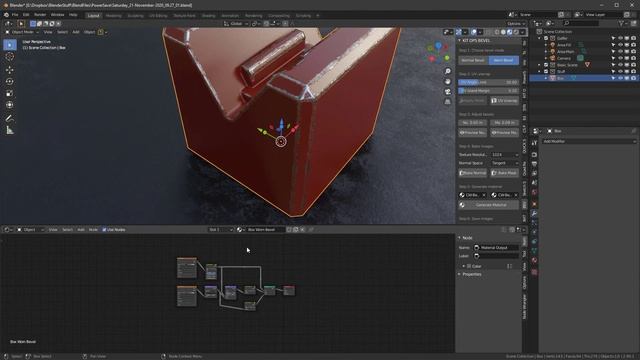Switch to material preview shading
The width and height of the screenshot is (640, 360).
coord(510,32)
